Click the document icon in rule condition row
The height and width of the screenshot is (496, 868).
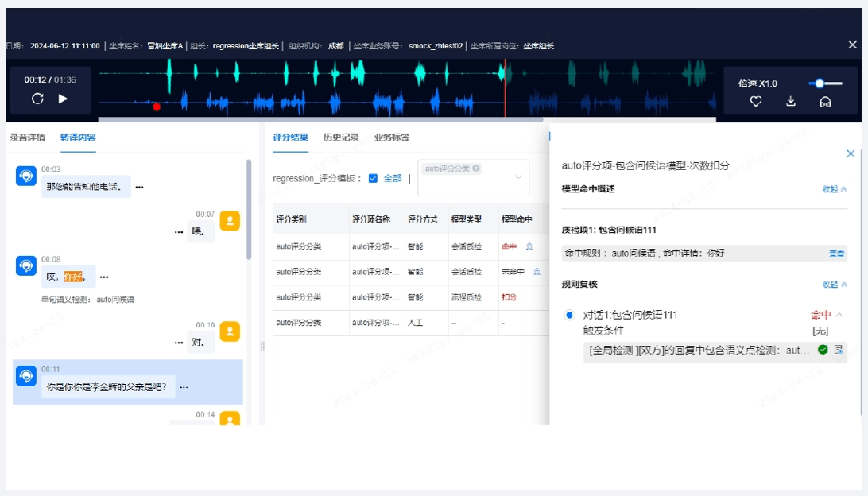838,349
